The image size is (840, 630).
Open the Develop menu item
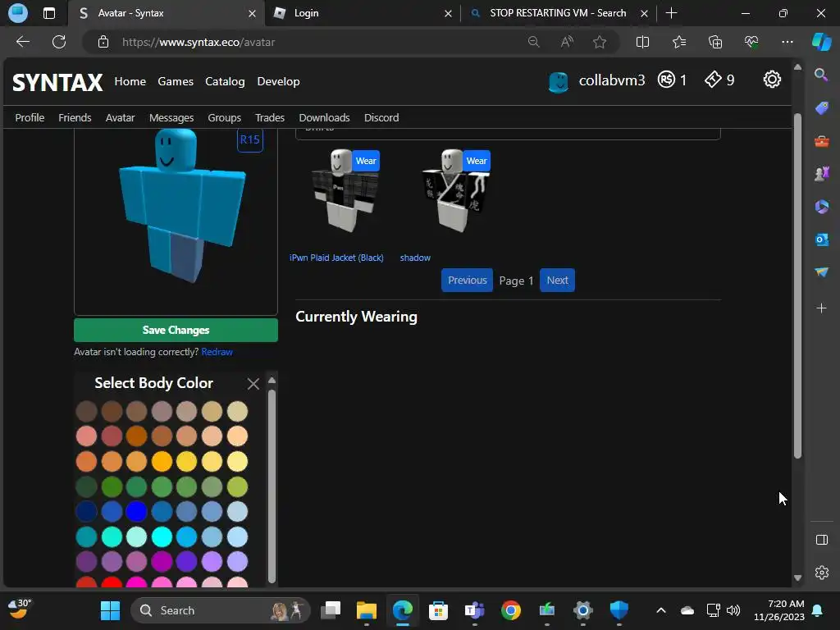278,81
